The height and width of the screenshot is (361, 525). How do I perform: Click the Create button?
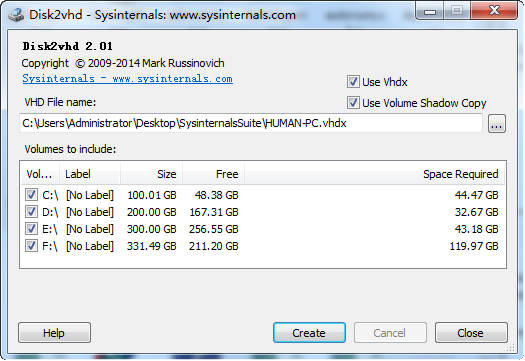(x=309, y=333)
